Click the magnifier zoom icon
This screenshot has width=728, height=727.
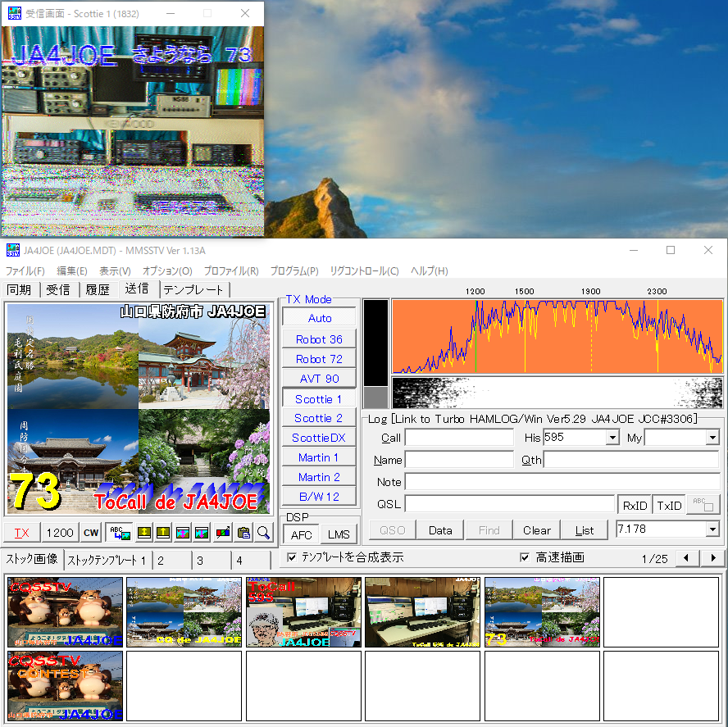tap(263, 533)
